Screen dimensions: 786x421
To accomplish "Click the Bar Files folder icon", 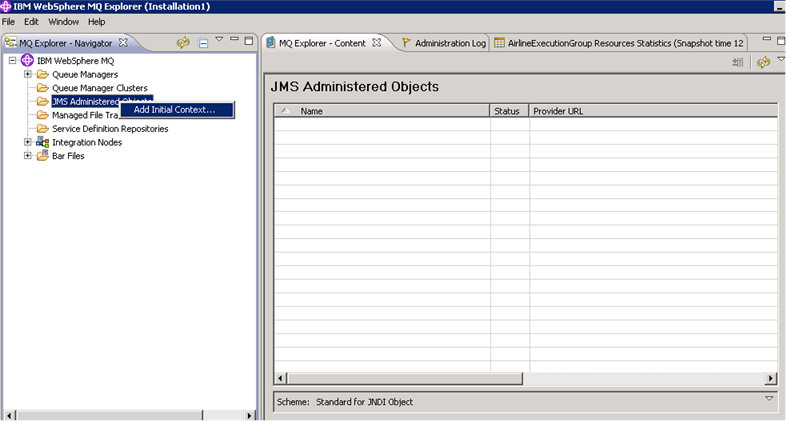I will [x=43, y=155].
